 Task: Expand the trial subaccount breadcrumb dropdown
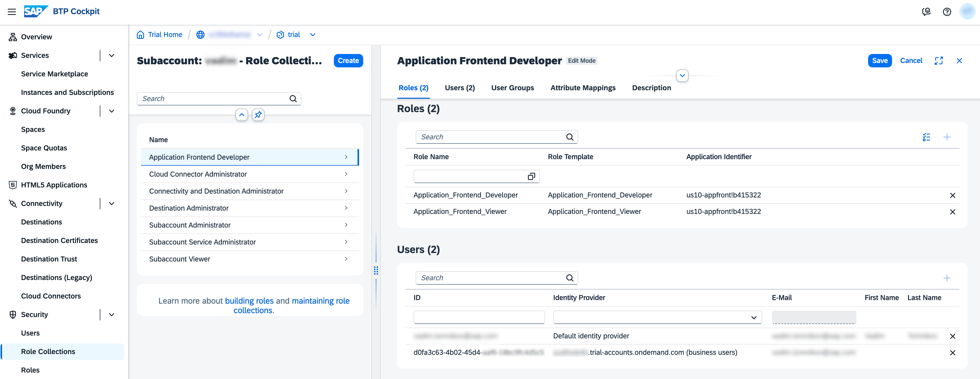pos(312,35)
